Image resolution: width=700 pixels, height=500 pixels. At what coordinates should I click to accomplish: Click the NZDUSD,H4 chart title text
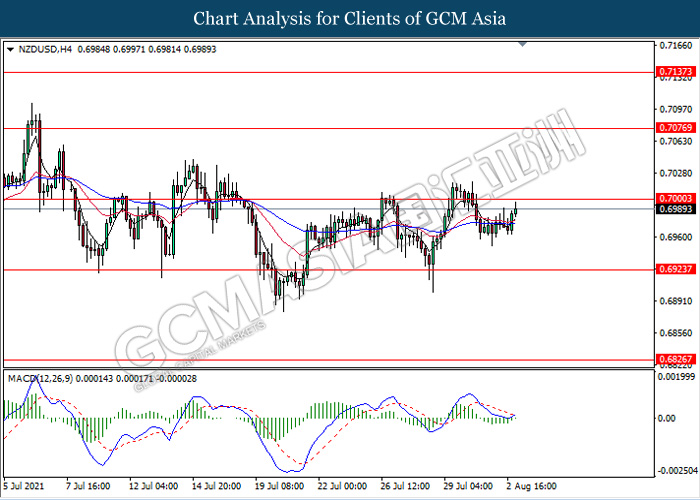coord(45,50)
